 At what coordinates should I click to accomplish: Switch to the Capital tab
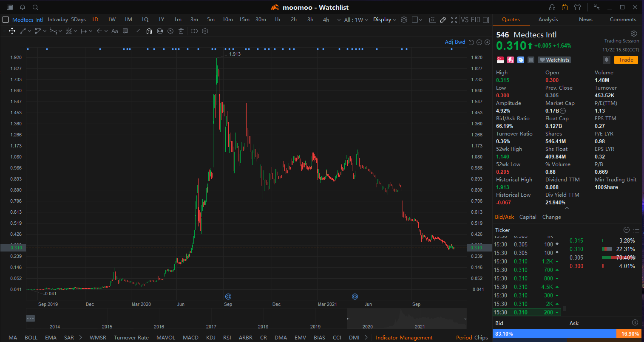528,217
